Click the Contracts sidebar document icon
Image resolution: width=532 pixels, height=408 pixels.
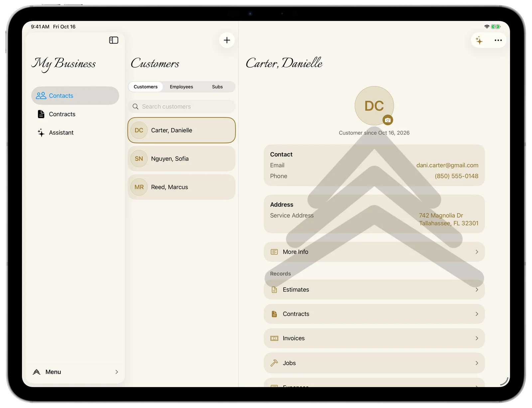[41, 114]
